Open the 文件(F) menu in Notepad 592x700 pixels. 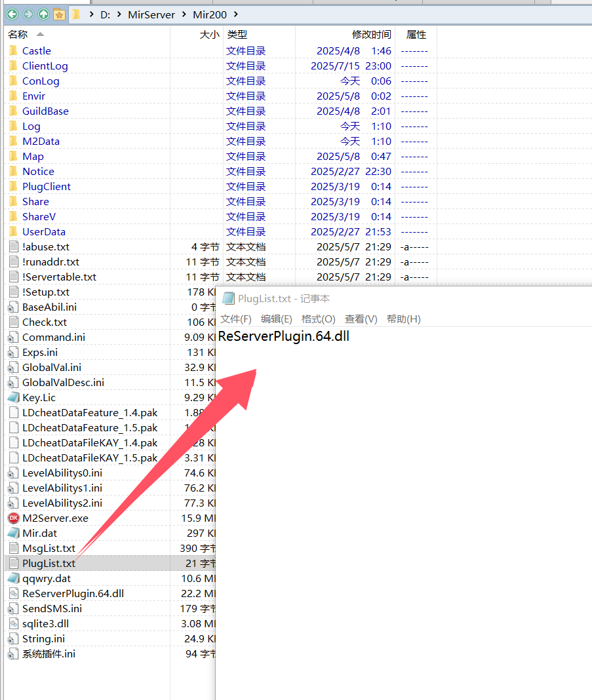[235, 319]
